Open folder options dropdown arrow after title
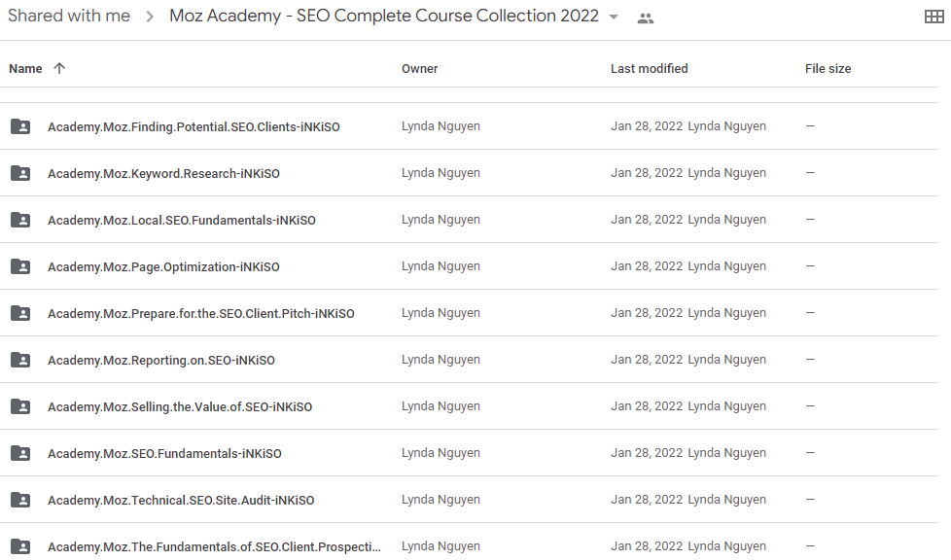The width and height of the screenshot is (951, 560). coord(614,17)
